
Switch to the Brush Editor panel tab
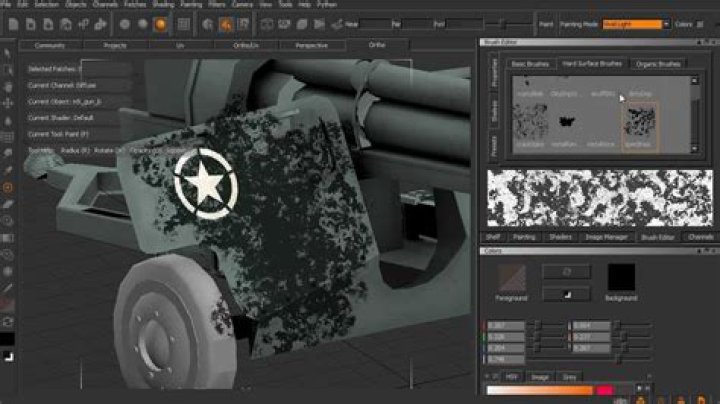point(658,237)
